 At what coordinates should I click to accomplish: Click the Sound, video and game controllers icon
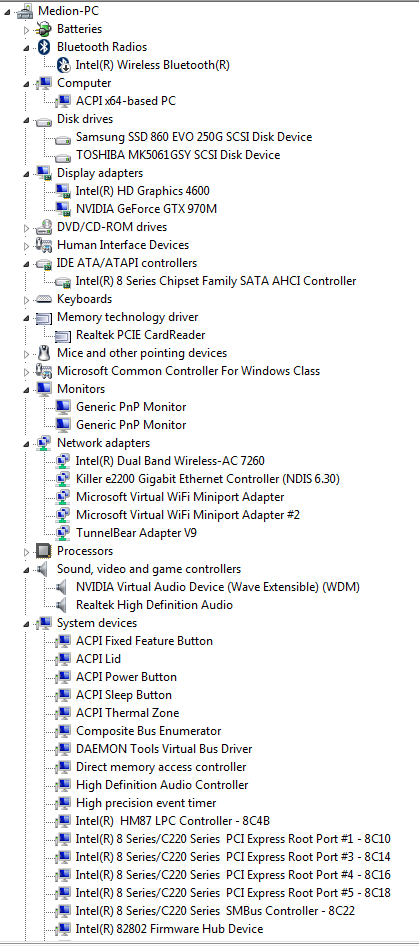(42, 569)
